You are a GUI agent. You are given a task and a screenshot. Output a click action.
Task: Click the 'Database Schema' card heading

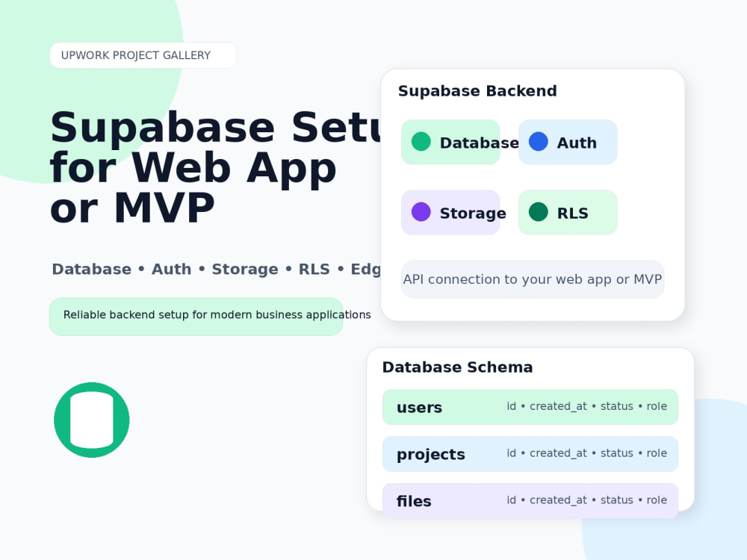[x=457, y=367]
